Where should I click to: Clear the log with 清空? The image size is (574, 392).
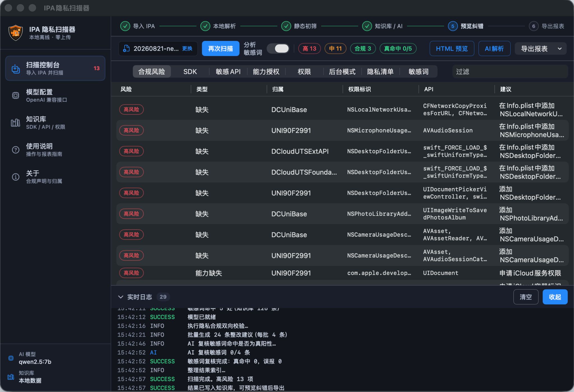(526, 297)
